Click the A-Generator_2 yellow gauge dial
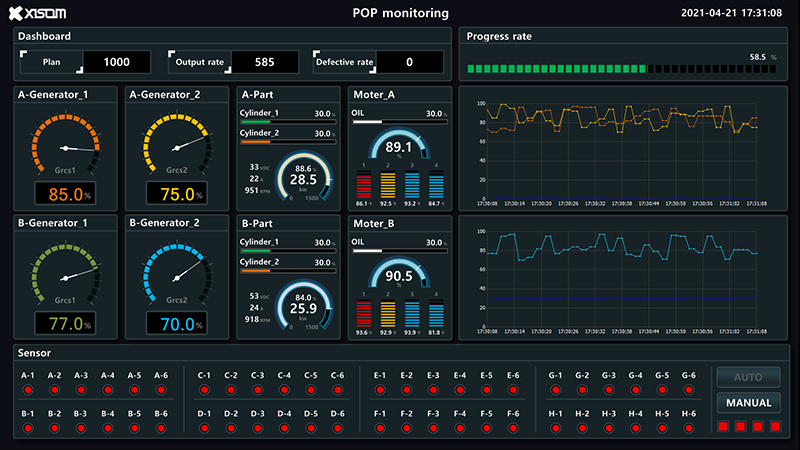The image size is (800, 450). (x=177, y=148)
